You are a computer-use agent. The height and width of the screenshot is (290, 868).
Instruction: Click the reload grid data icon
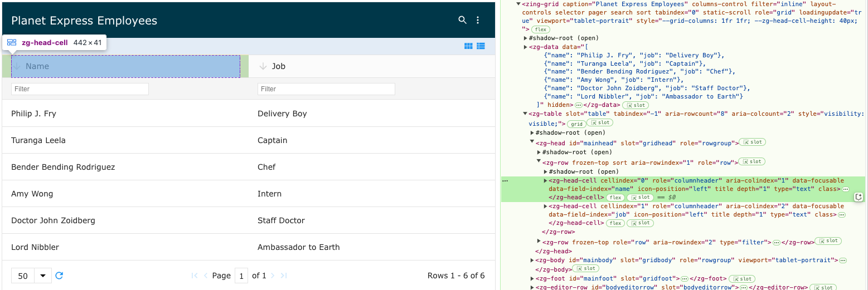[60, 276]
